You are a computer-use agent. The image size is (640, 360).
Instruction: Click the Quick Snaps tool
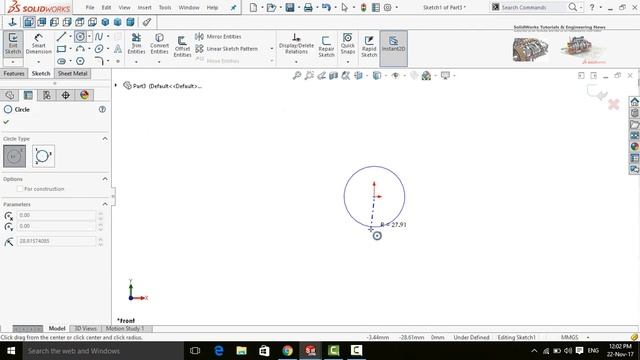pos(348,44)
